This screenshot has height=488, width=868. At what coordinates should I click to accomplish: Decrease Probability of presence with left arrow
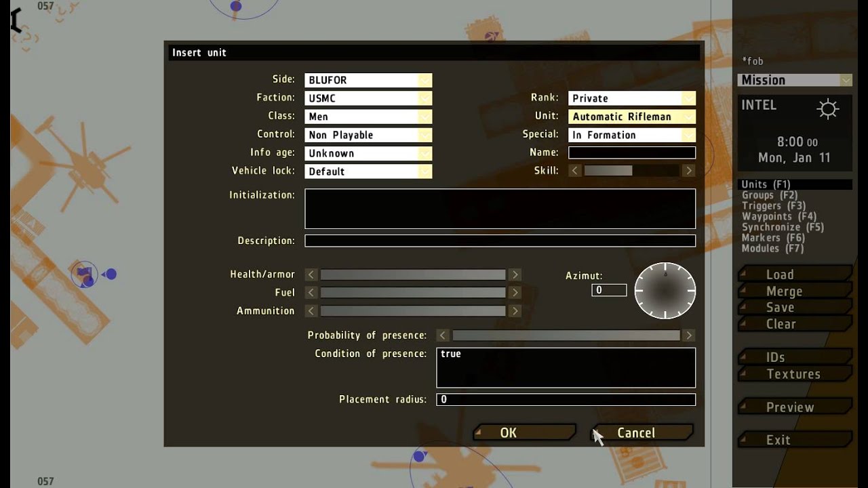(443, 335)
